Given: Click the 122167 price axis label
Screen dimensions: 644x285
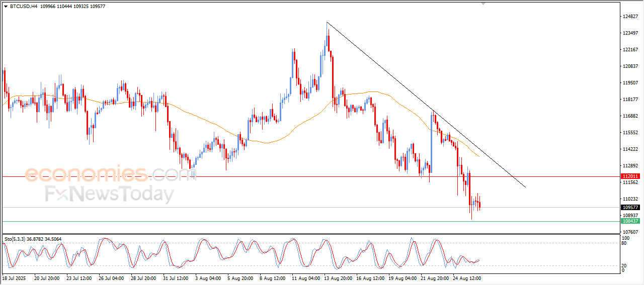Looking at the screenshot, I should [630, 50].
